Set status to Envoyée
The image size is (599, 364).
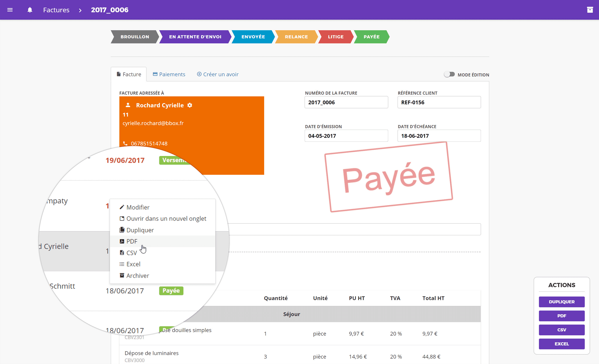point(253,37)
